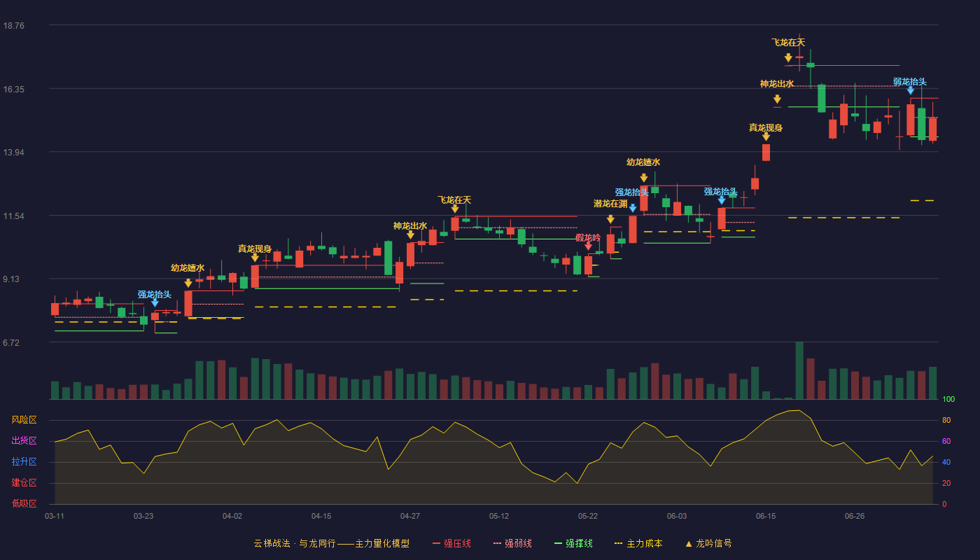Click the blue 40 indicator scale value
Screen dimensions: 980x560
tap(946, 462)
